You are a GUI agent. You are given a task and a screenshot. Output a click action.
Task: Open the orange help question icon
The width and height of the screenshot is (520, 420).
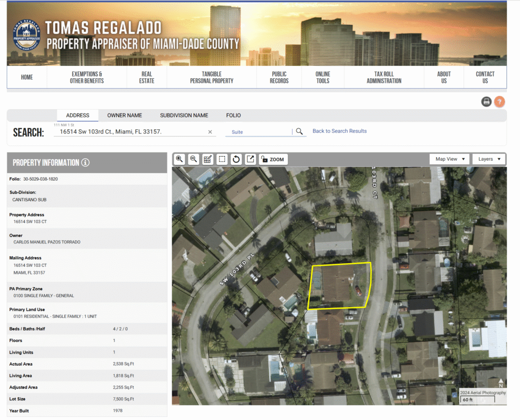tap(500, 102)
